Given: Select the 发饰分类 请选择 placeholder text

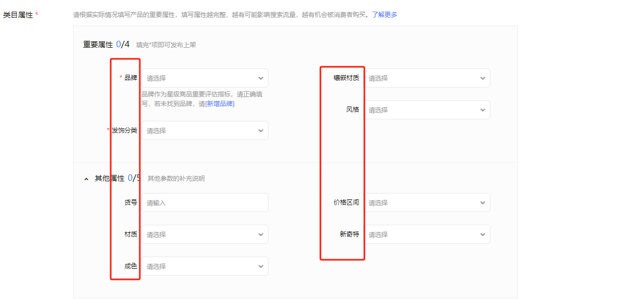Looking at the screenshot, I should 156,131.
